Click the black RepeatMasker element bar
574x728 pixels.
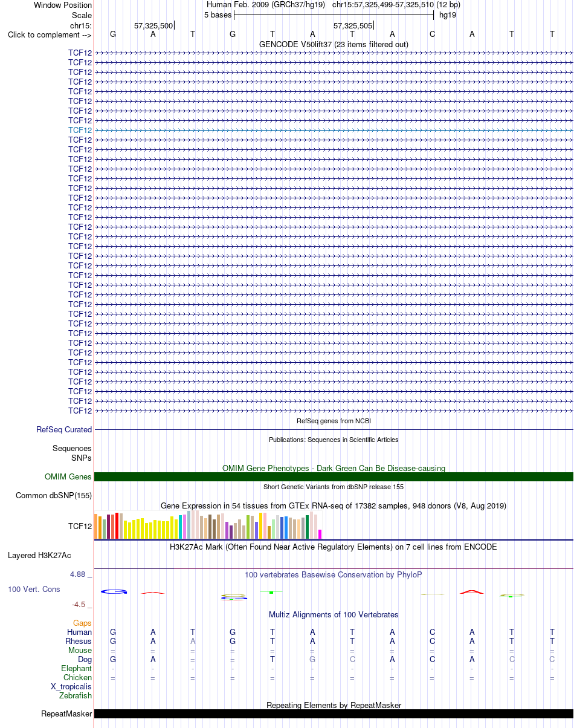coord(334,714)
